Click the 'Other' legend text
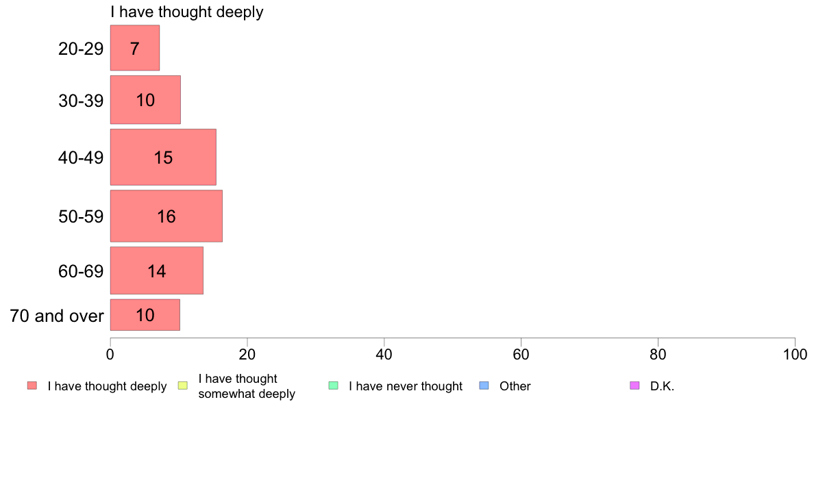 (x=515, y=386)
